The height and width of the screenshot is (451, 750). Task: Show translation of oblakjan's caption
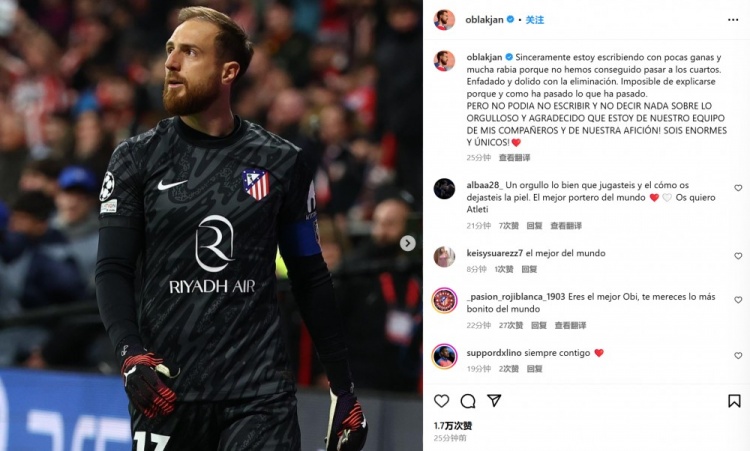pos(515,157)
